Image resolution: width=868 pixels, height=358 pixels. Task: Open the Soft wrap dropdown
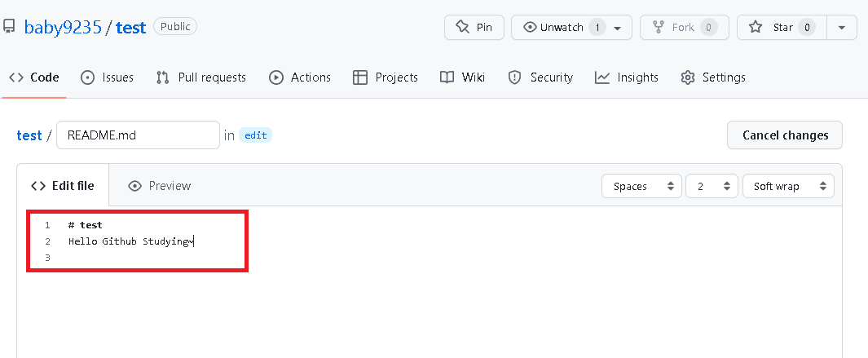pos(788,186)
